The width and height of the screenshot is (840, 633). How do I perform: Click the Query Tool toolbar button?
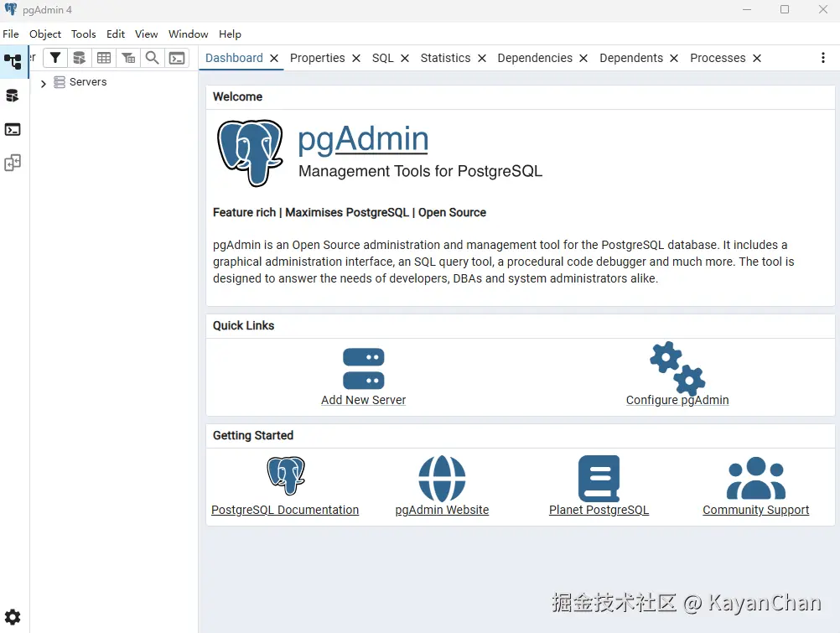[80, 58]
